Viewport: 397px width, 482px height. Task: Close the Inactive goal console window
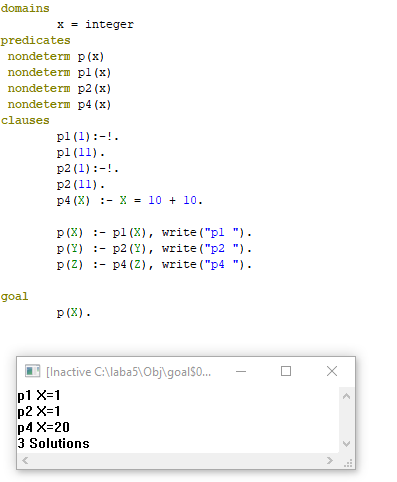coord(332,371)
